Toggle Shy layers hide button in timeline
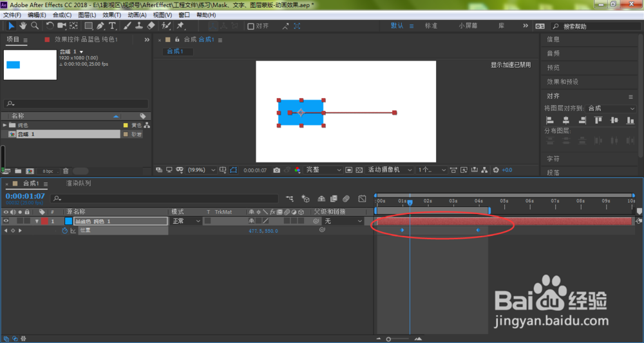Viewport: 644px width, 343px height. click(x=321, y=199)
